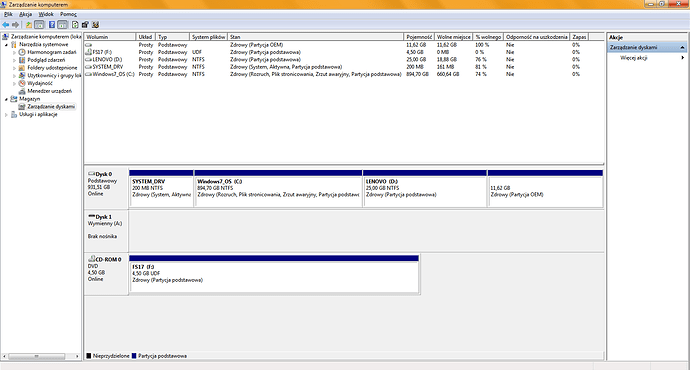Click the '894,70 GB' capacity cell

(417, 74)
